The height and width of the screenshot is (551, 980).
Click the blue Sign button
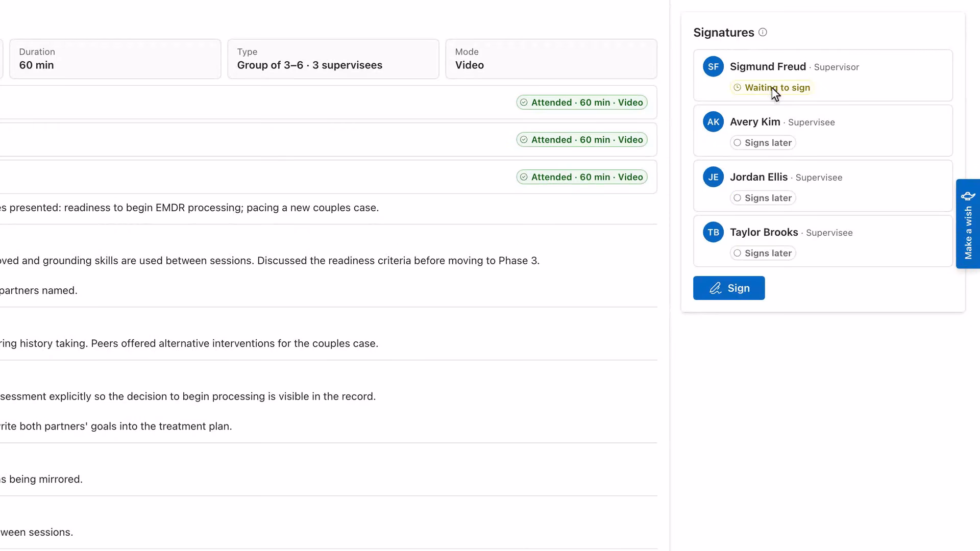[729, 288]
